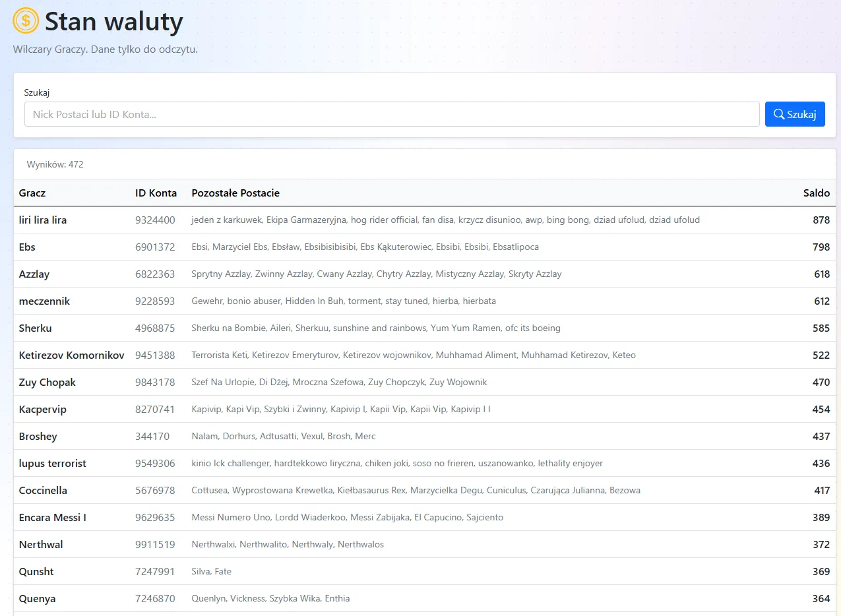Click the Saldo column header
Screen dimensions: 841x616
[x=817, y=193]
